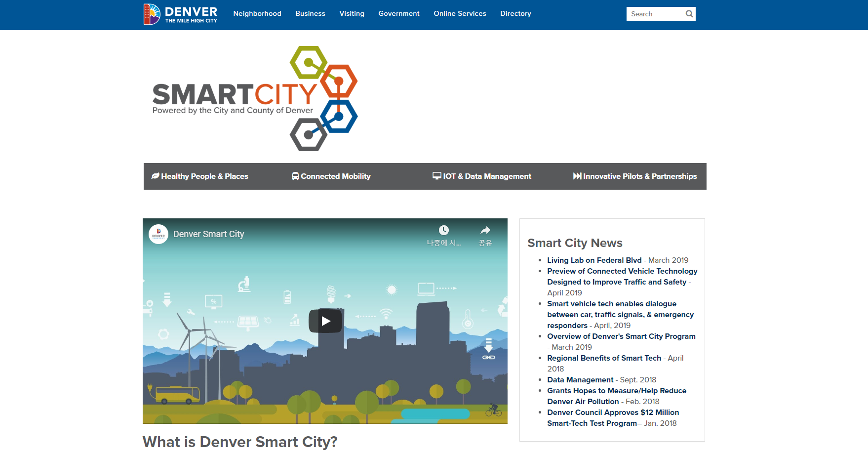Open the Neighborhood menu
The height and width of the screenshot is (454, 868).
coord(257,14)
